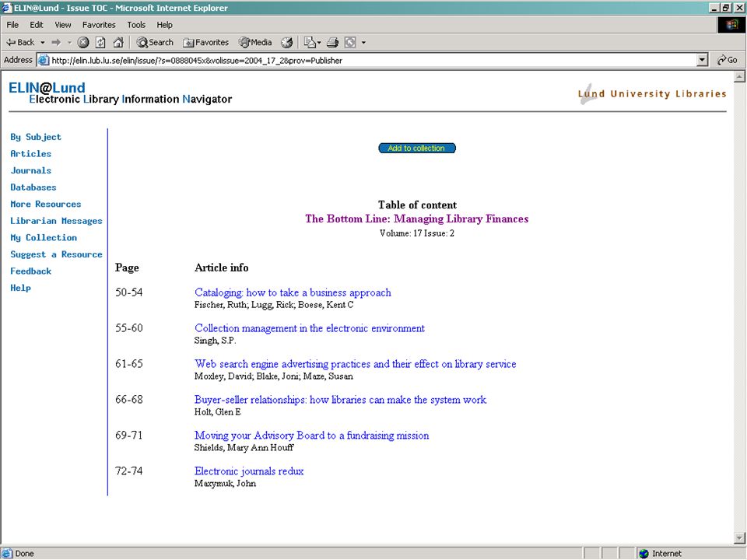Open Librarian Messages sidebar link
Screen dimensions: 747x560
pyautogui.click(x=56, y=221)
